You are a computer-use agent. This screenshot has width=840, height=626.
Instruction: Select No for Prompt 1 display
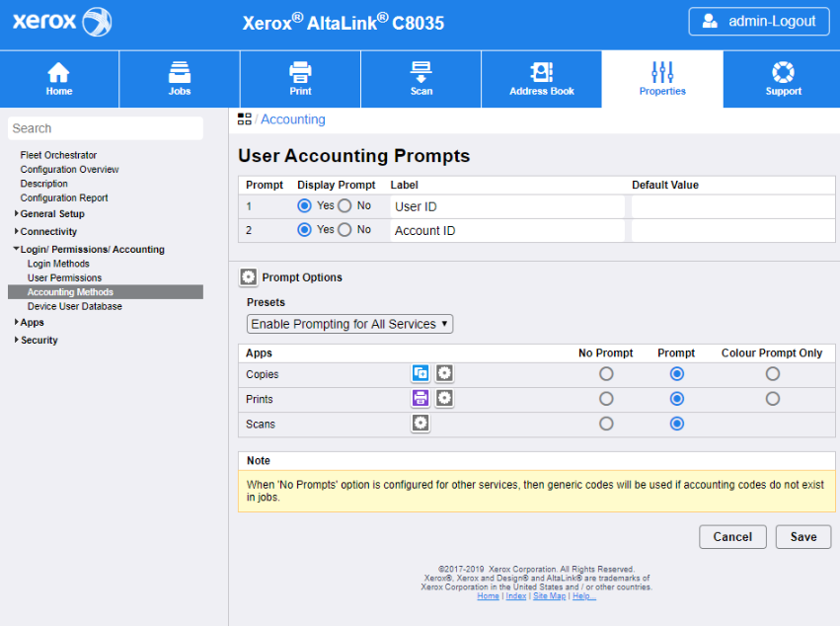[x=344, y=205]
